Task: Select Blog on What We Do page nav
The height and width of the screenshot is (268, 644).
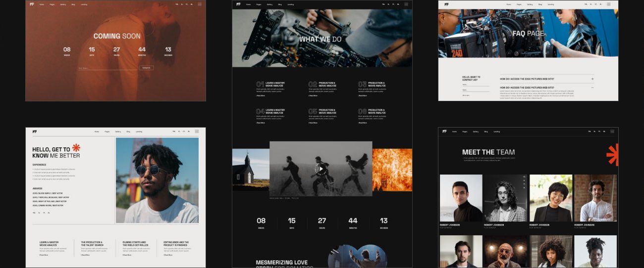Action: point(279,4)
